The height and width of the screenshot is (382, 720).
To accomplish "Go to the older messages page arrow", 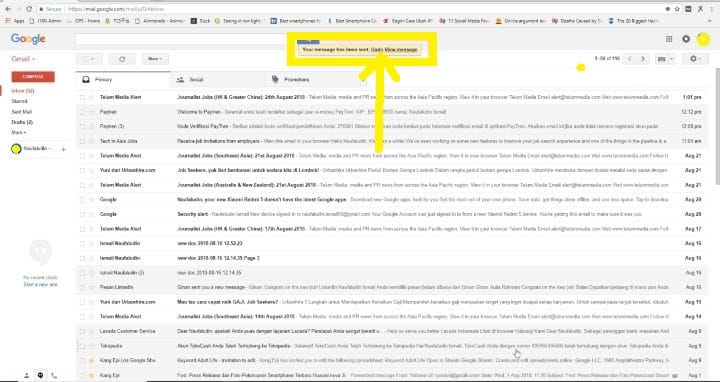I will pyautogui.click(x=643, y=59).
